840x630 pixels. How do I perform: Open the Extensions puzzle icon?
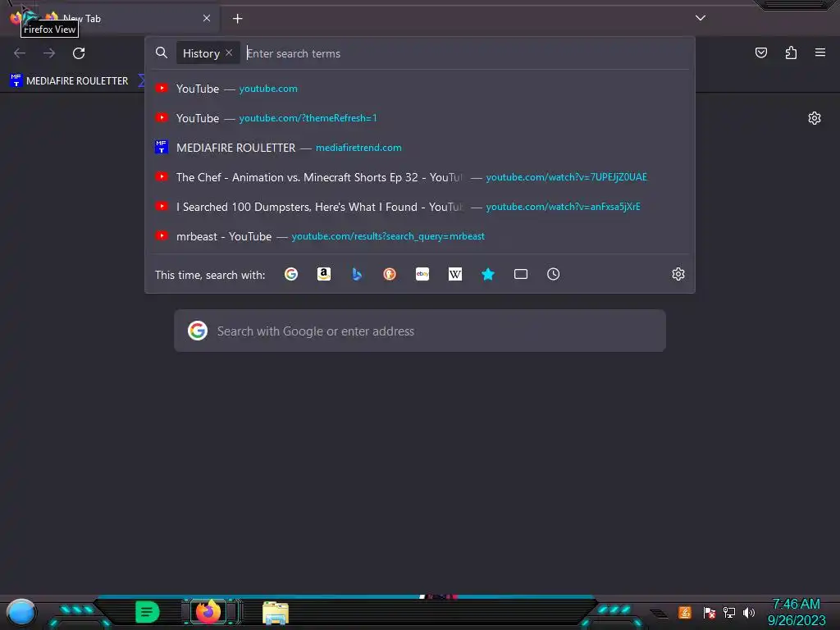point(791,52)
